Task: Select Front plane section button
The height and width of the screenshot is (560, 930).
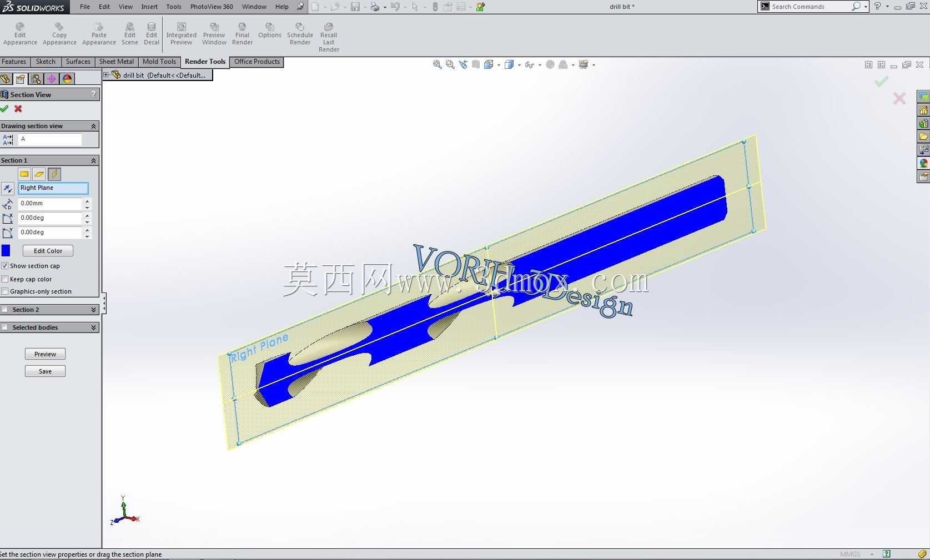Action: (24, 174)
